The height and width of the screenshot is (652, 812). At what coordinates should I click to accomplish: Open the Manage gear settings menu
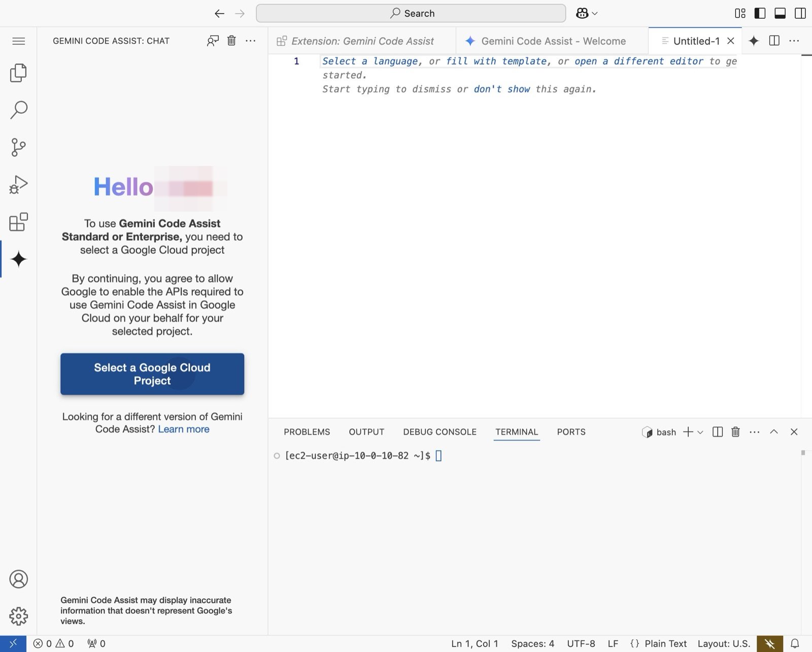pyautogui.click(x=18, y=616)
